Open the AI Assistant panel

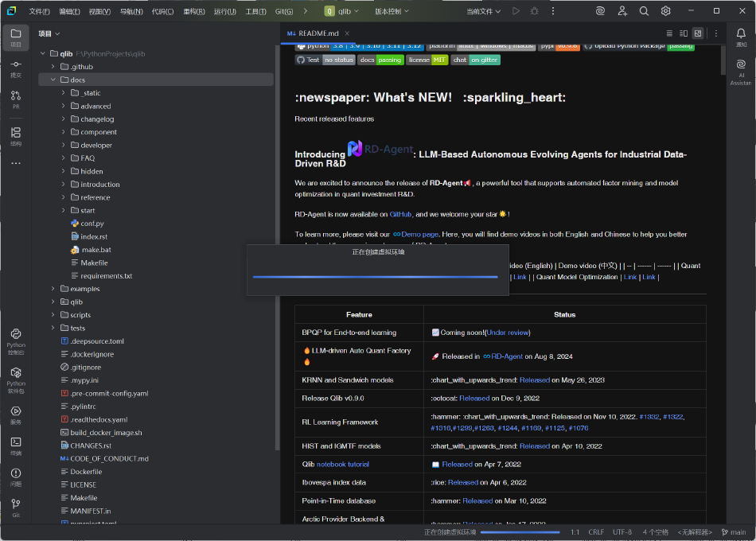[x=741, y=72]
